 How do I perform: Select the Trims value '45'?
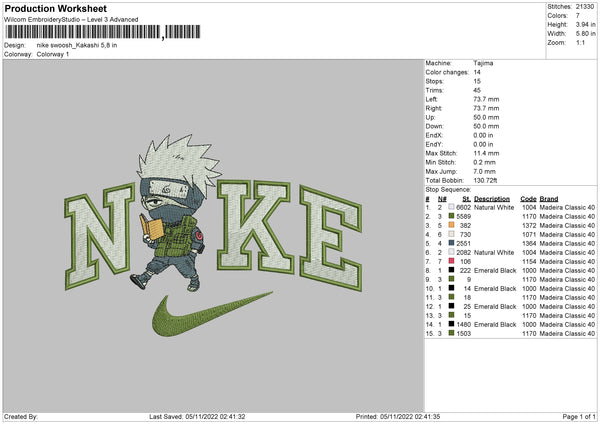pos(477,90)
